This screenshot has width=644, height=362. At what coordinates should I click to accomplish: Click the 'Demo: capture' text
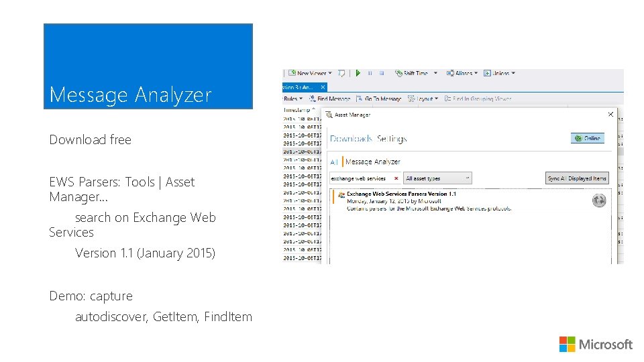tap(91, 296)
